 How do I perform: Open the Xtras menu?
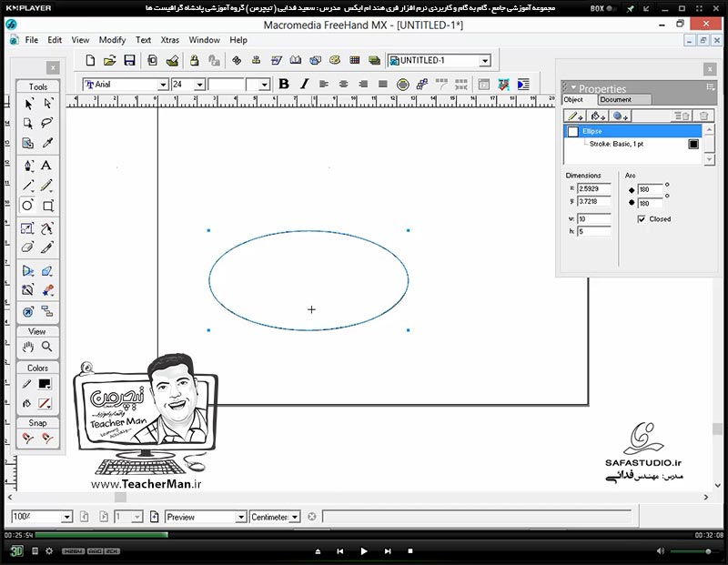(x=169, y=40)
